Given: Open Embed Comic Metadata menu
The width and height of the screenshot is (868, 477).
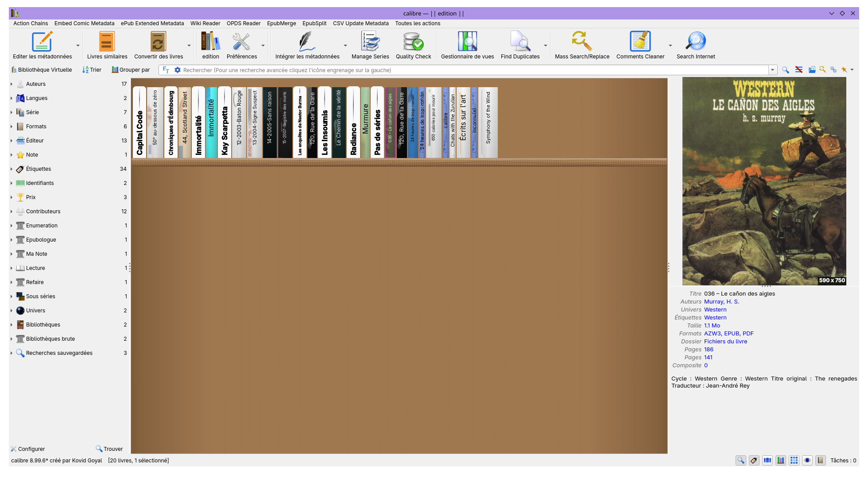Looking at the screenshot, I should coord(84,23).
